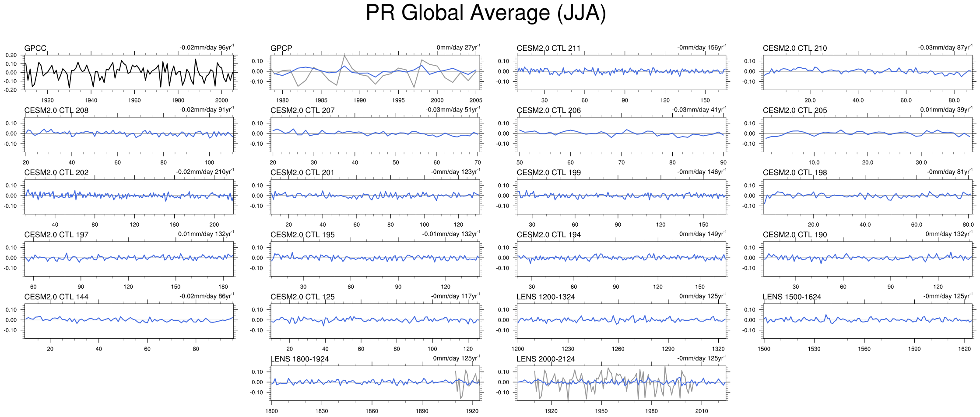The width and height of the screenshot is (980, 417).
Task: Open the GPCC time series plot
Action: click(130, 73)
